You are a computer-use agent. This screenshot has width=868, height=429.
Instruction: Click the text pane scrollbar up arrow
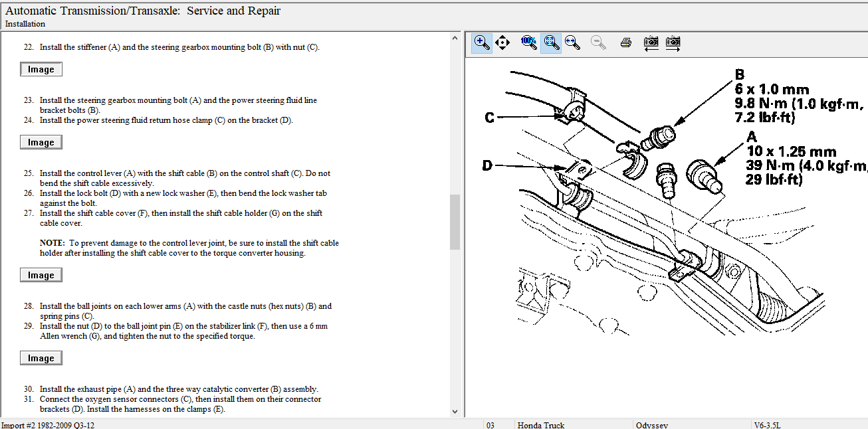pyautogui.click(x=455, y=39)
